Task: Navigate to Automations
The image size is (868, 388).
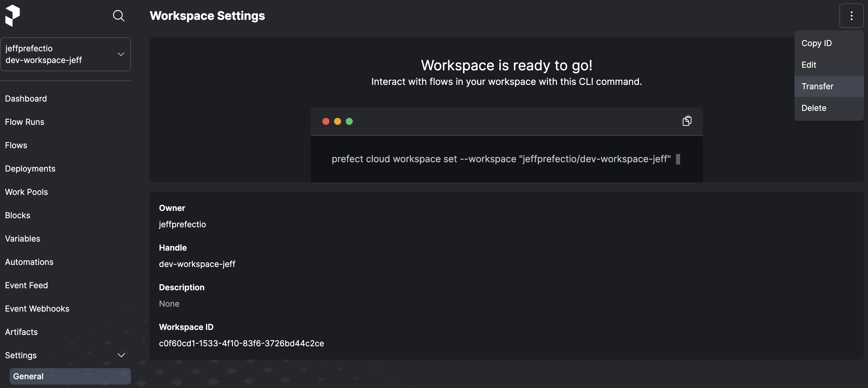Action: coord(29,262)
